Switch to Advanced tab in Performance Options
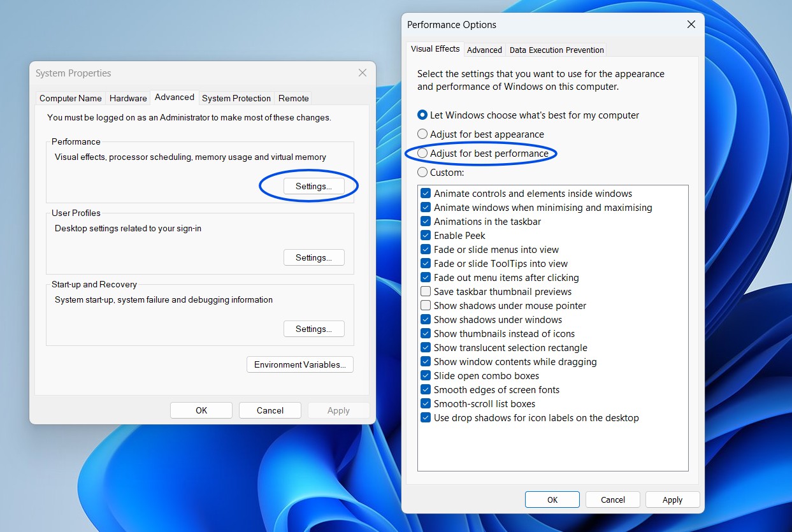 484,50
